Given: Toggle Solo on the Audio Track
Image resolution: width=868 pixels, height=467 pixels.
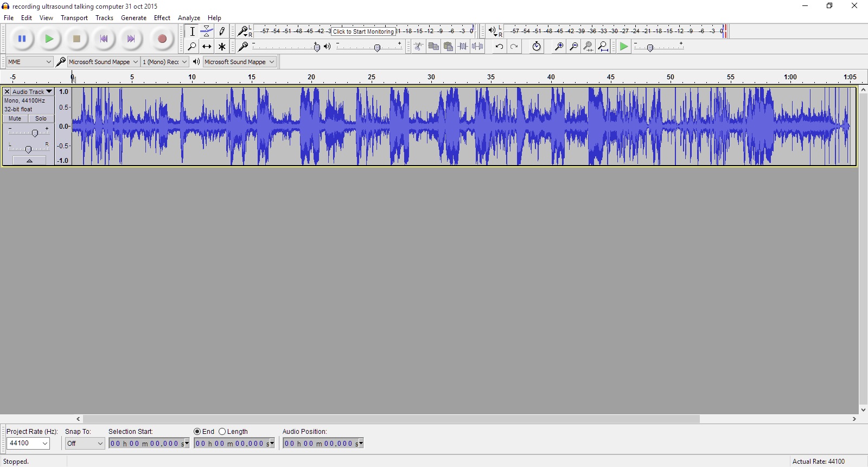Looking at the screenshot, I should (41, 118).
